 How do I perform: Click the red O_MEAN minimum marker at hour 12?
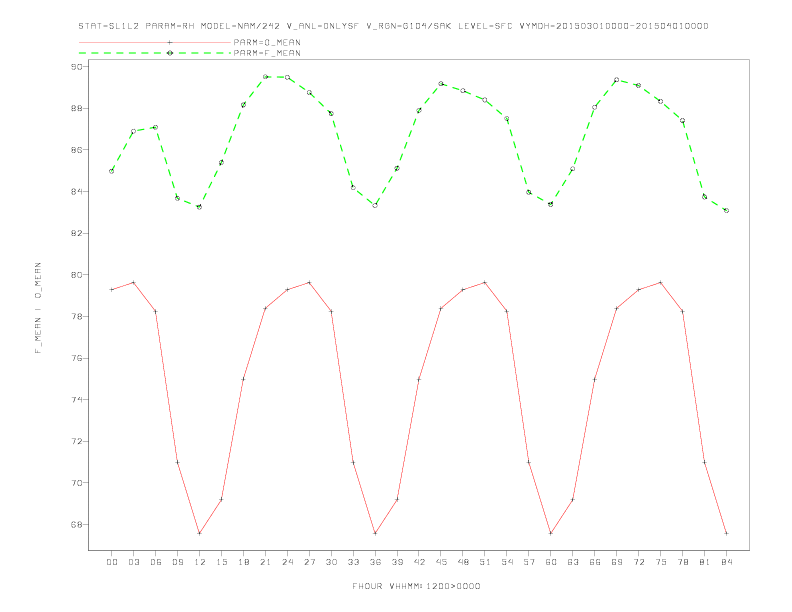coord(200,533)
